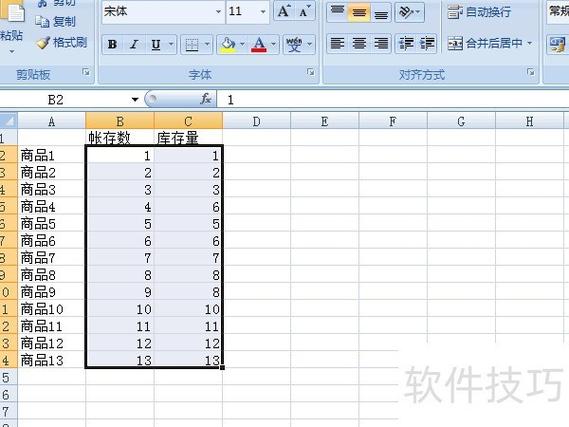569x427 pixels.
Task: Select column B header
Action: pyautogui.click(x=120, y=121)
